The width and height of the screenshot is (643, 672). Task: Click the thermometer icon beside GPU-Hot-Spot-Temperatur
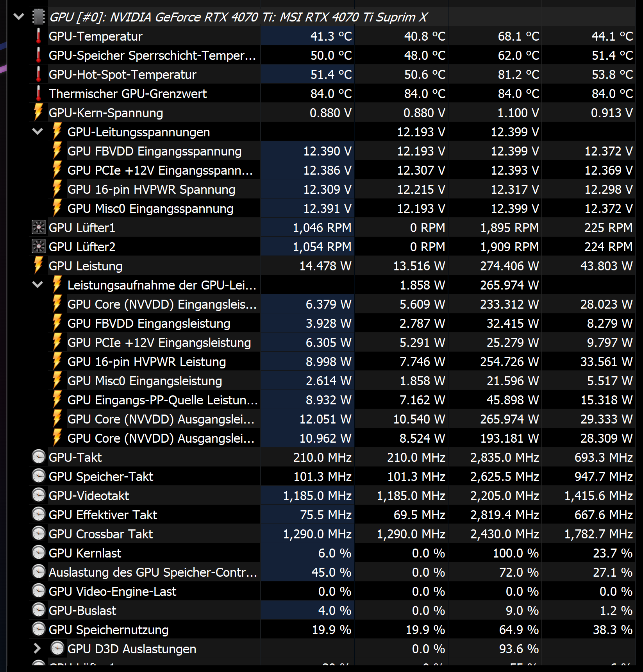pos(38,74)
